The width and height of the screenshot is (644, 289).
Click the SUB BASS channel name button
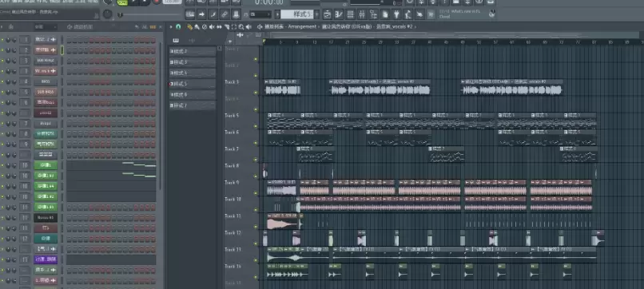click(x=46, y=92)
